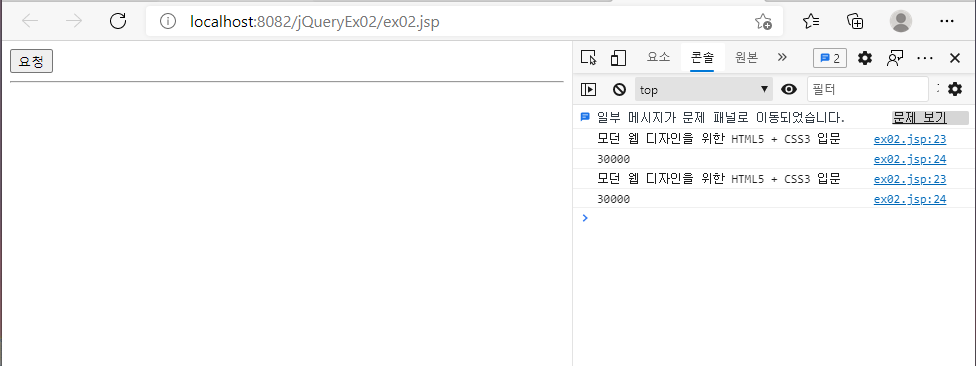Switch to the 요소 tab
976x366 pixels.
coord(659,57)
